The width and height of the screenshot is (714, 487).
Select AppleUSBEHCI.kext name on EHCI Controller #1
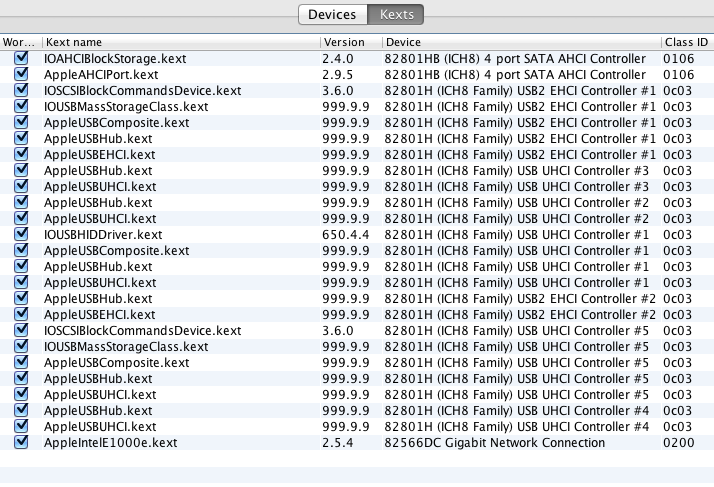coord(99,155)
